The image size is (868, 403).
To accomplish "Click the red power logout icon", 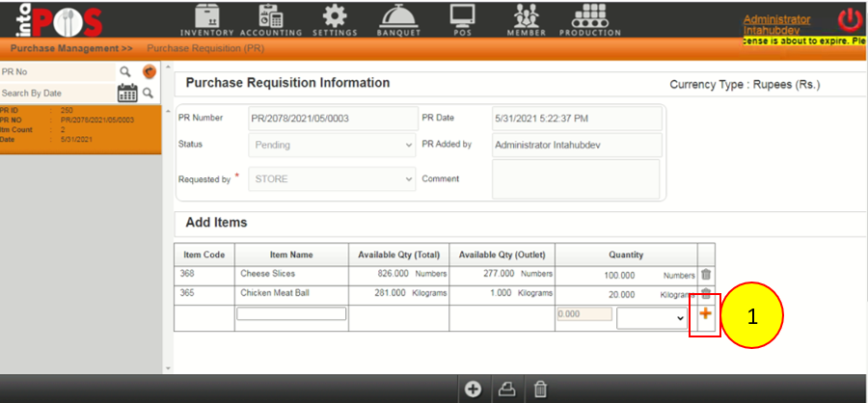I will (850, 19).
